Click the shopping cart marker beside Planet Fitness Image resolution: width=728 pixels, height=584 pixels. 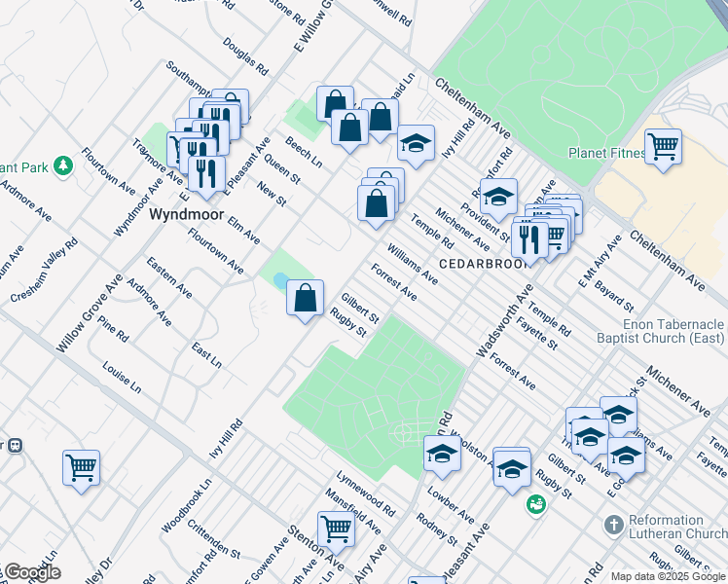pos(663,148)
